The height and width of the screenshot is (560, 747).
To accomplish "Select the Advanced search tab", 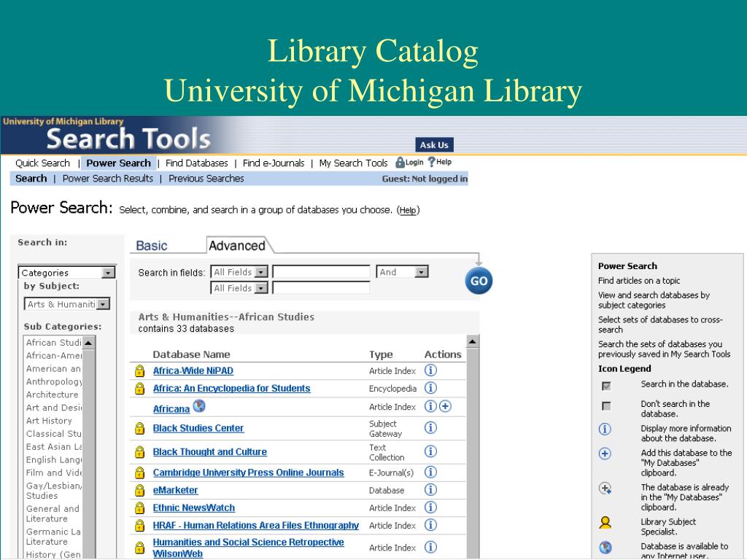I will click(237, 246).
